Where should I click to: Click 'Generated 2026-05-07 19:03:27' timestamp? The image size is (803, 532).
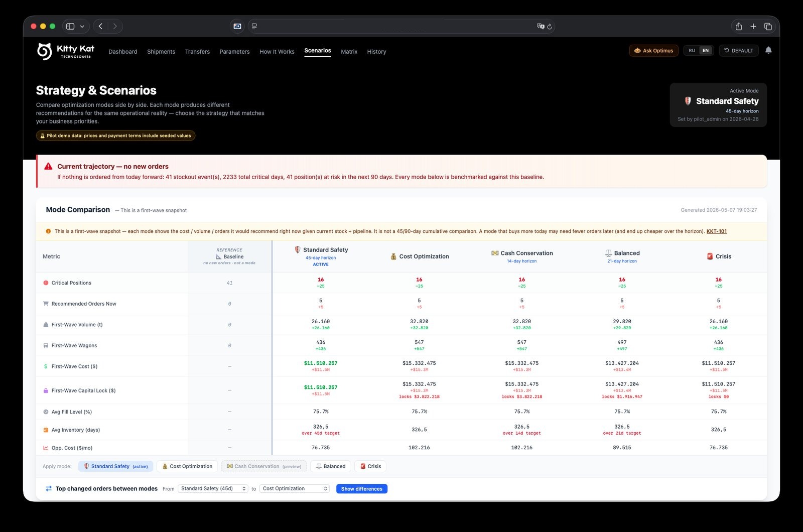(x=719, y=210)
